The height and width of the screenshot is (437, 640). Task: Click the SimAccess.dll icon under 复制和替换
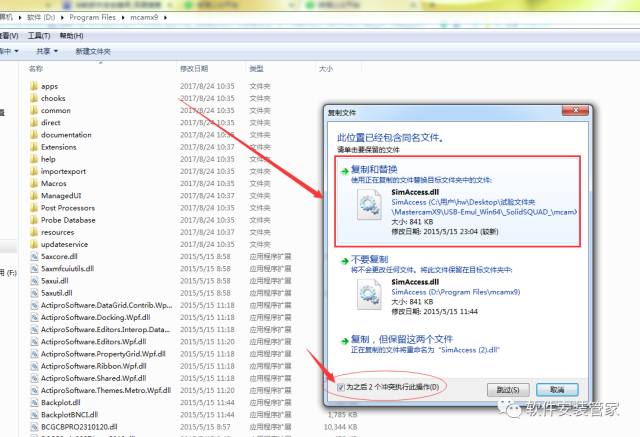pyautogui.click(x=369, y=205)
